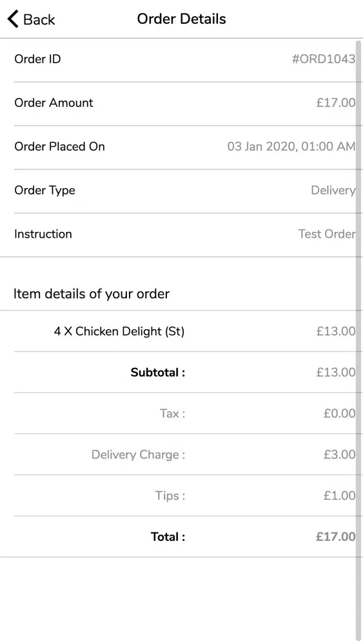Tap the Back chevron arrow icon
This screenshot has height=644, width=363.
point(13,19)
